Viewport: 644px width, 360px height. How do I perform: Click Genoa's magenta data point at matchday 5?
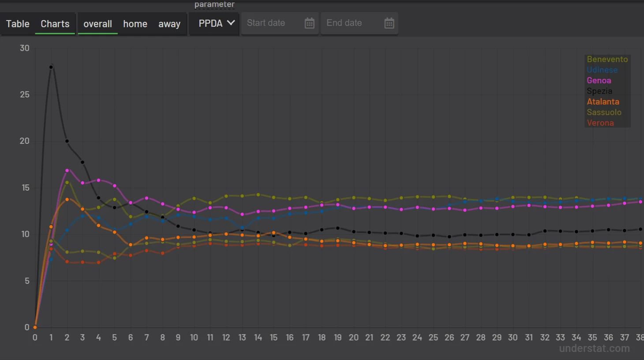coord(115,186)
